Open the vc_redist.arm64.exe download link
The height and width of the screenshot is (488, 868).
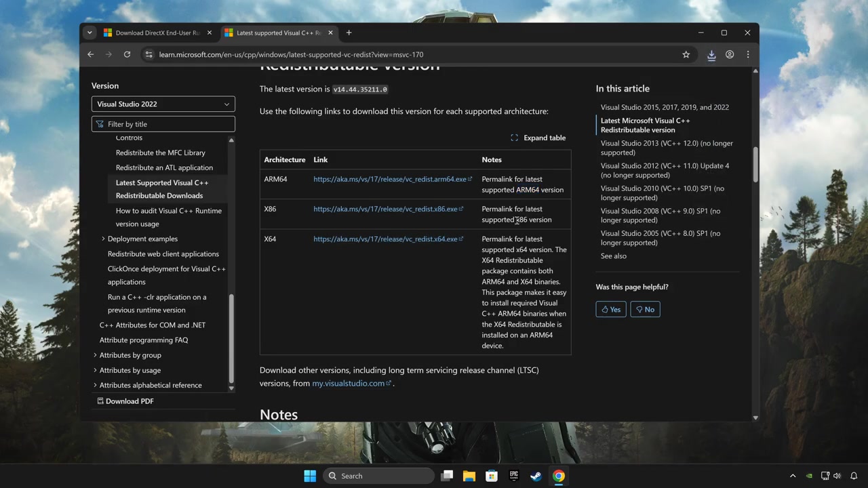tap(392, 179)
